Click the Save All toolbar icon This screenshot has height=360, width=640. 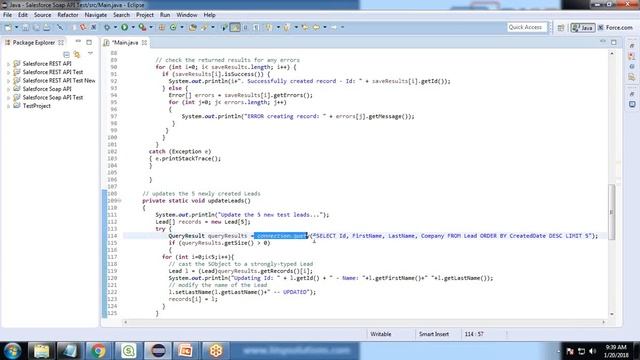(x=36, y=27)
